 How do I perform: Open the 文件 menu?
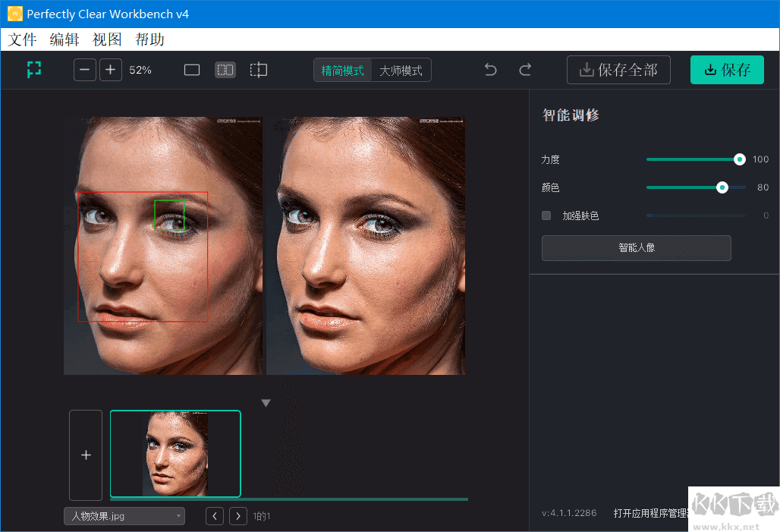pyautogui.click(x=23, y=39)
